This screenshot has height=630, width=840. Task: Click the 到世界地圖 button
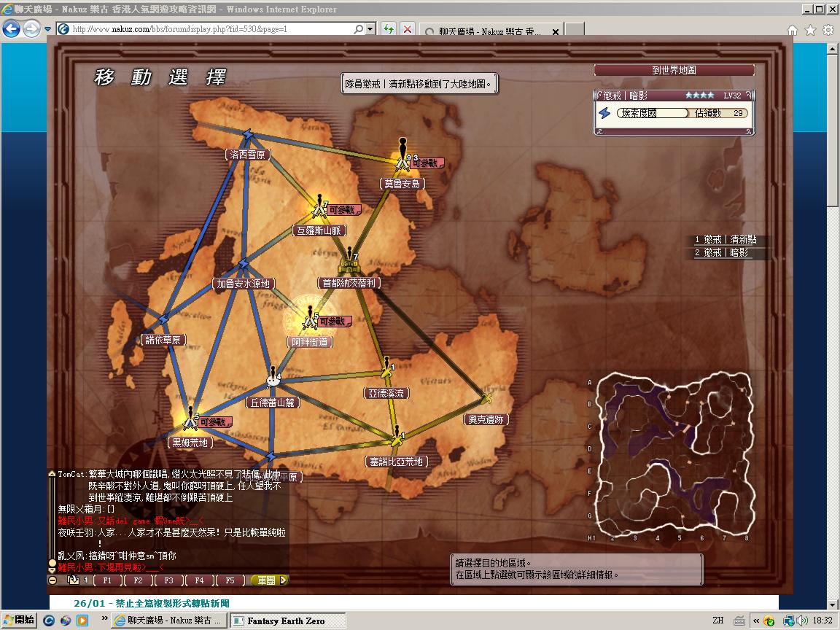[x=674, y=71]
